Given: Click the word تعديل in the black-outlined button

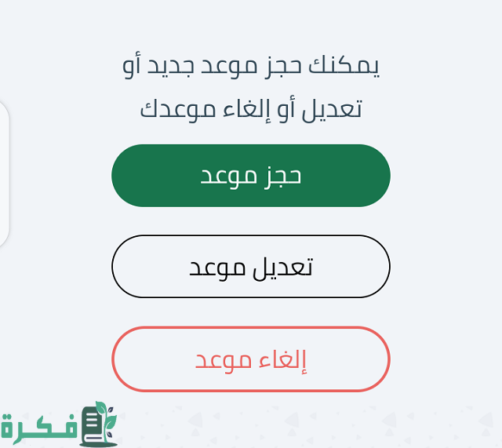Looking at the screenshot, I should [x=282, y=267].
